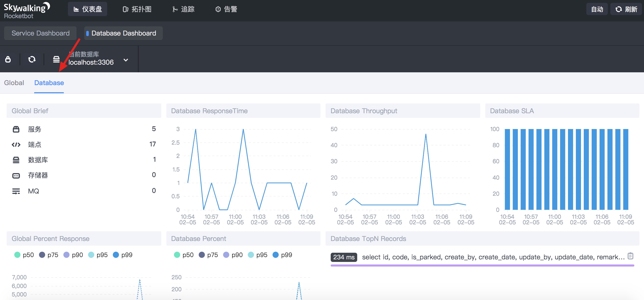This screenshot has width=644, height=300.
Task: Click the 刷新 refresh button
Action: [626, 9]
